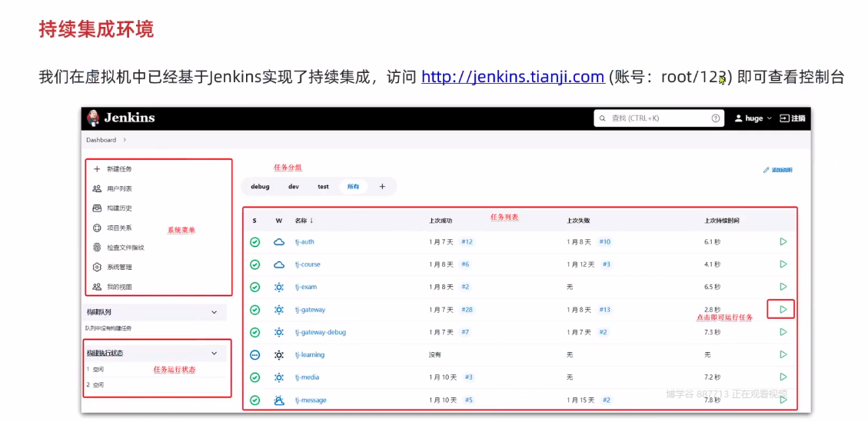Sort by the 名称 column header
Viewport: 868px width, 422px height.
click(x=304, y=221)
